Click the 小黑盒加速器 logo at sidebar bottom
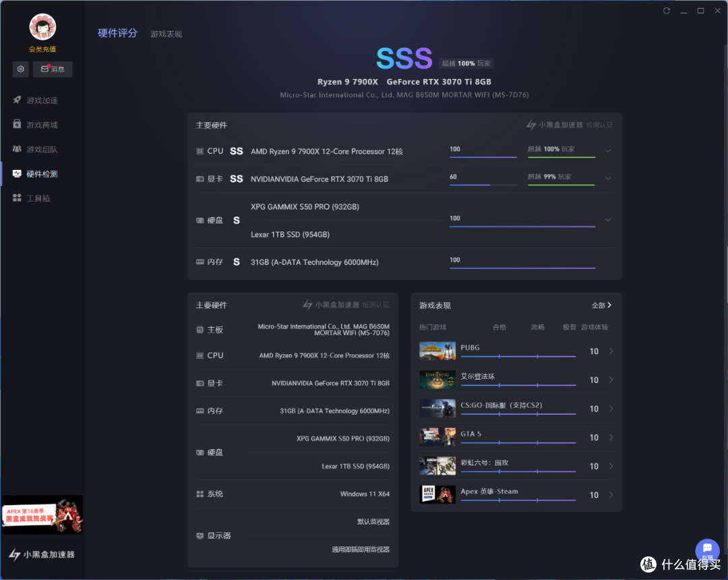 pos(42,554)
